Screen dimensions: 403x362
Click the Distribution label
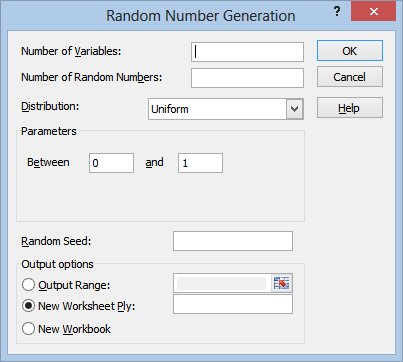pos(50,106)
